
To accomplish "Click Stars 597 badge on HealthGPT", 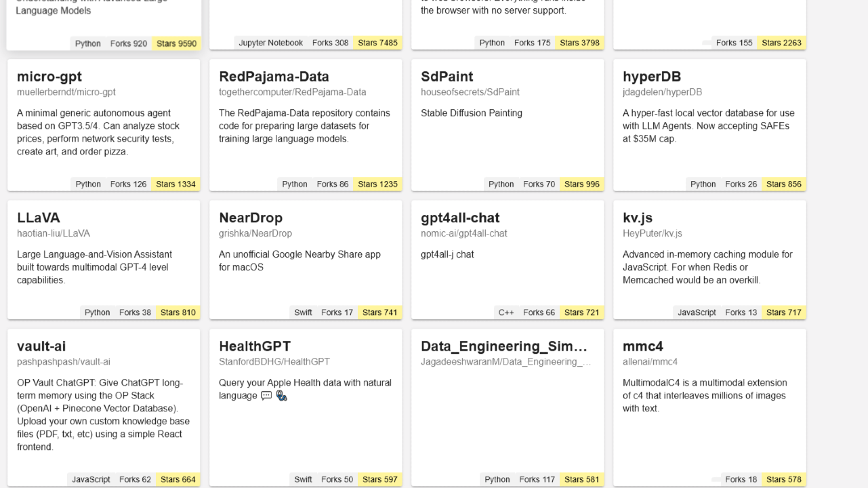I will tap(380, 479).
